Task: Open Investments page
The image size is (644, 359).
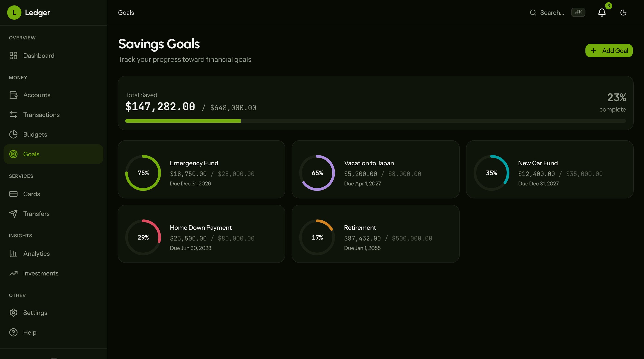Action: pos(54,273)
